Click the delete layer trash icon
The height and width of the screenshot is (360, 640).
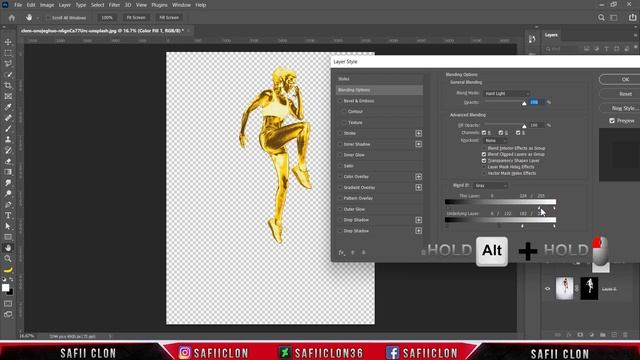point(625,335)
